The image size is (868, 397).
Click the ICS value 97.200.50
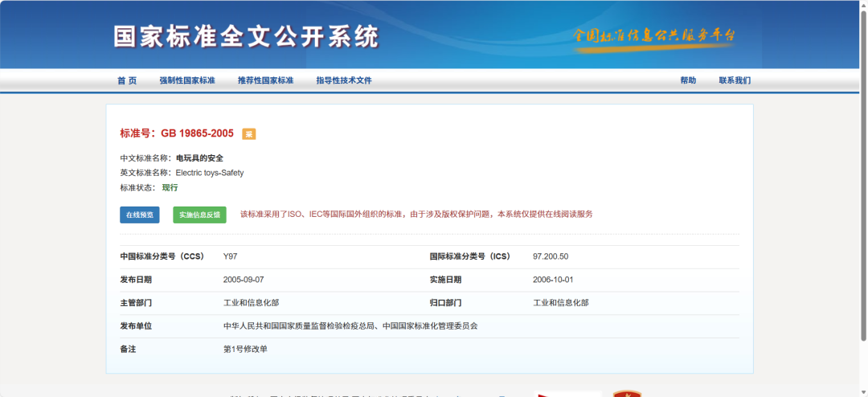551,256
